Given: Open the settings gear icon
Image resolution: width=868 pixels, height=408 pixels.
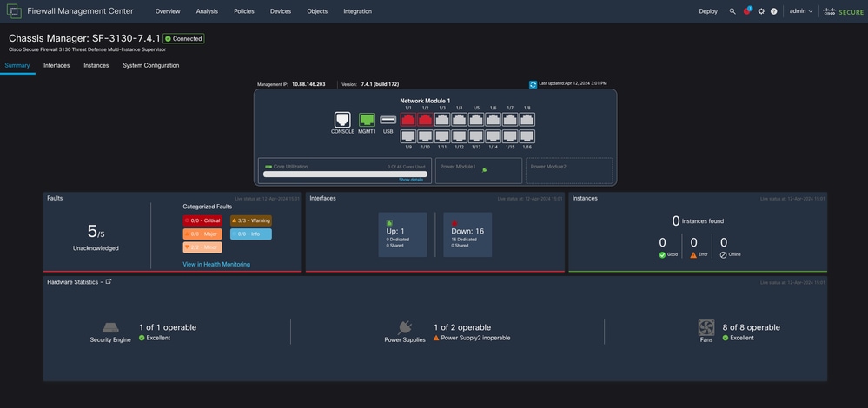Looking at the screenshot, I should [761, 11].
